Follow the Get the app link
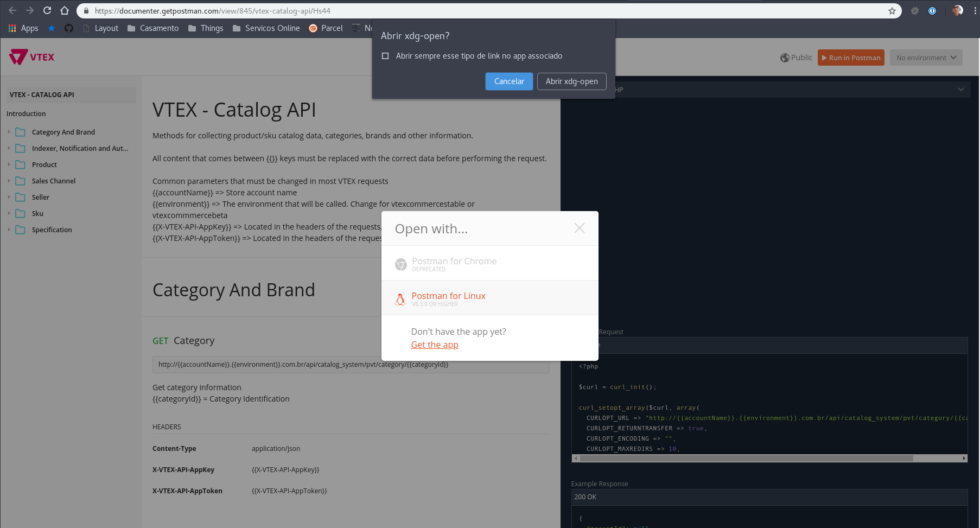The height and width of the screenshot is (528, 980). [x=435, y=345]
